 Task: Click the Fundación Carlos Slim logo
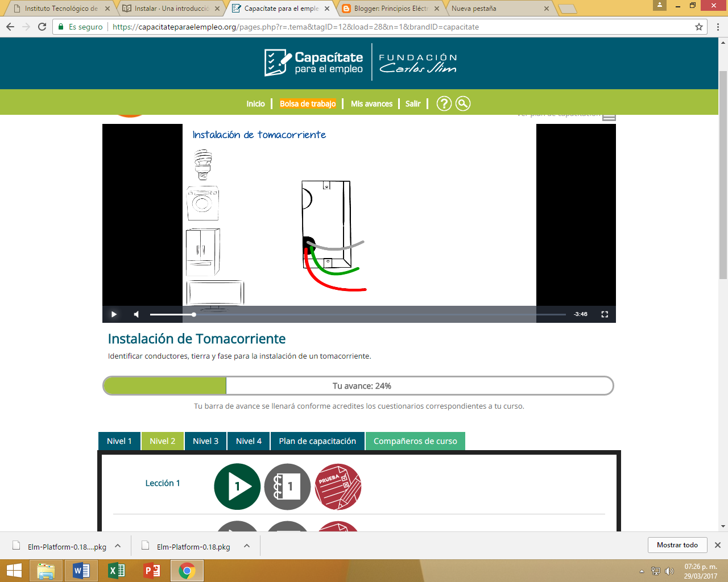(418, 64)
